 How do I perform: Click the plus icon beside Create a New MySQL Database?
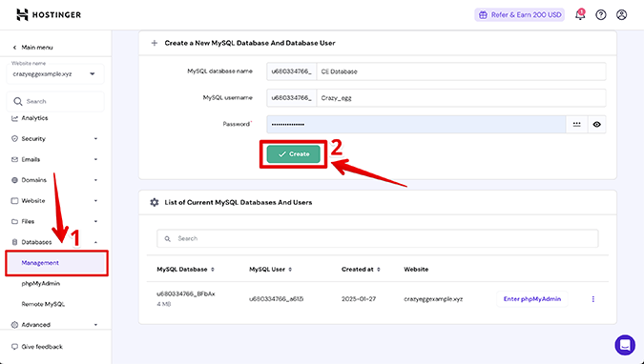(x=155, y=43)
